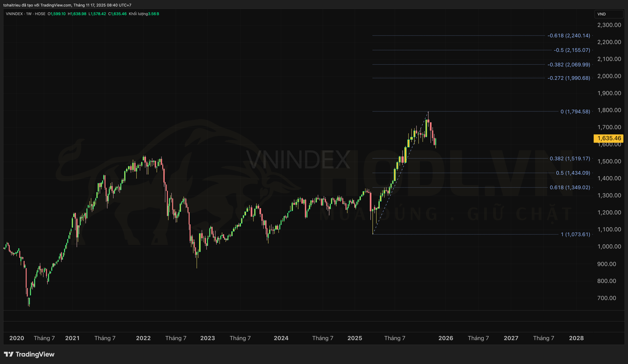Click the 2,300.00 level on the price scale

click(x=609, y=25)
